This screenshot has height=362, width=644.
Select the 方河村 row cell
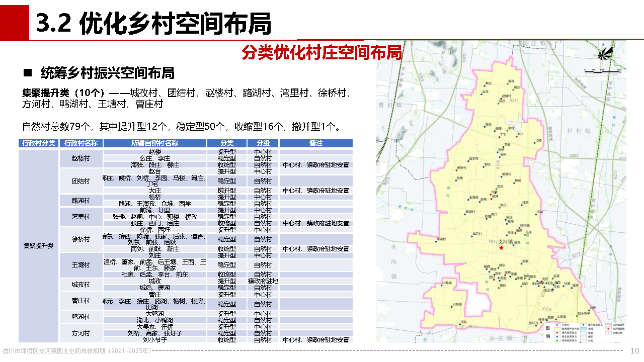[81, 333]
